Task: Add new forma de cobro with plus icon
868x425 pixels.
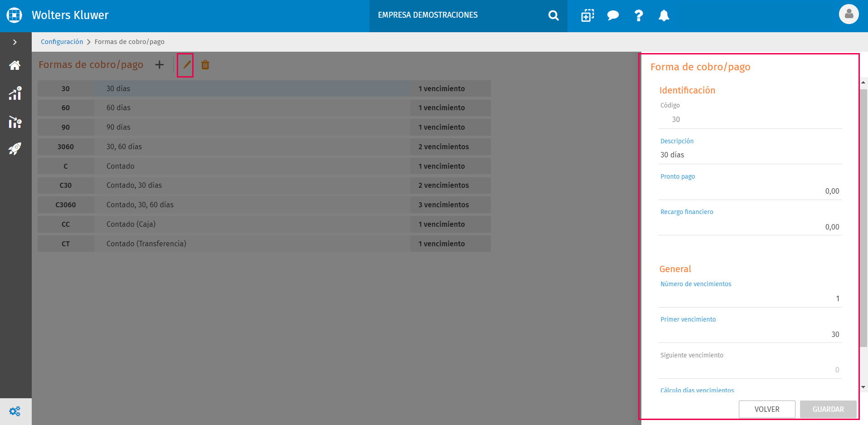Action: [160, 65]
